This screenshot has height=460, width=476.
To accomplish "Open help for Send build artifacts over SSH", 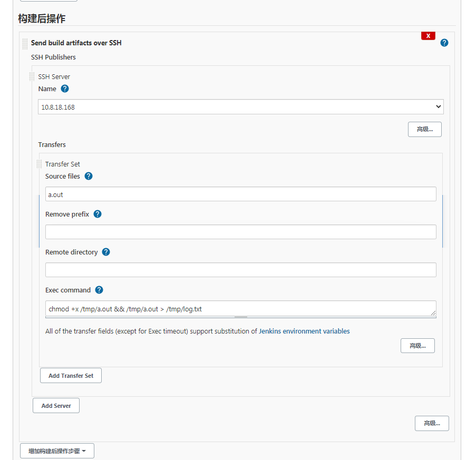I will point(444,43).
